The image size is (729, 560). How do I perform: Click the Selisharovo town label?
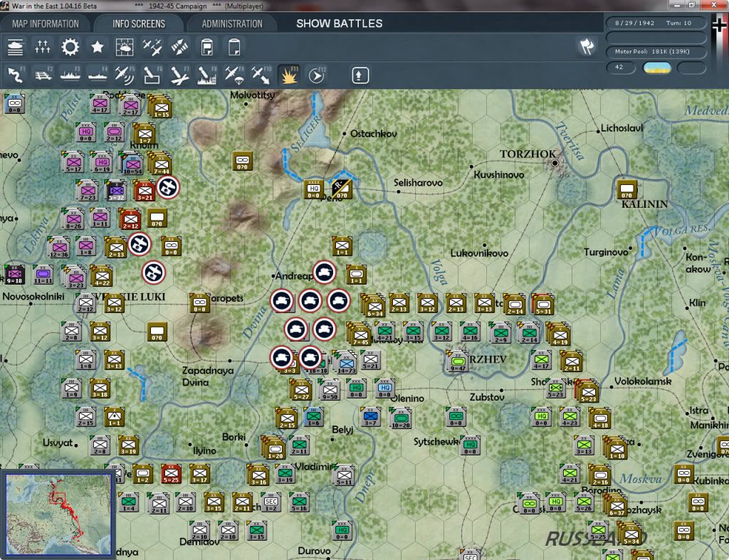point(418,183)
